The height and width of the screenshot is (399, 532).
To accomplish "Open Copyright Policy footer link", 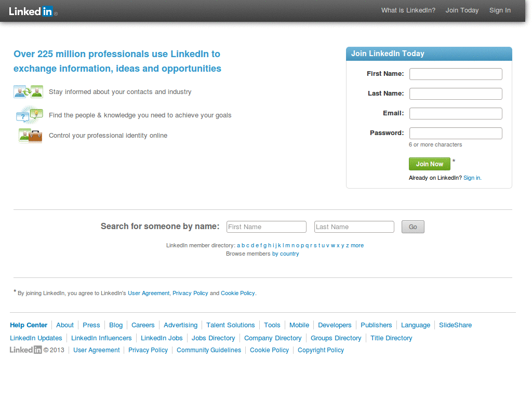I will (x=321, y=350).
